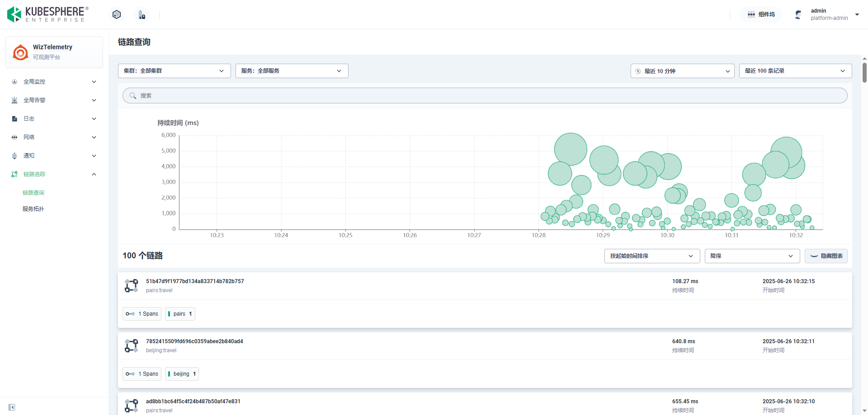Go to 服务拓扑 in the sidebar
The width and height of the screenshot is (868, 415).
[33, 209]
